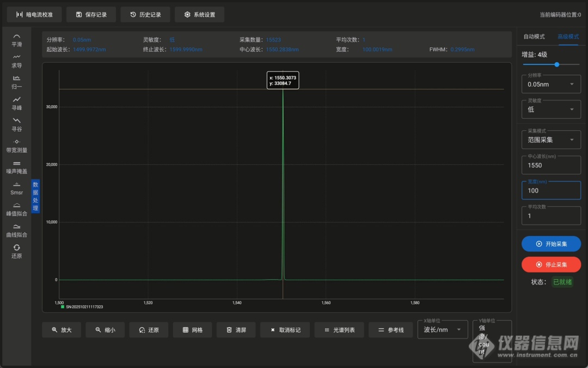Toggle the 网格 grid display
The image size is (588, 368).
(x=192, y=330)
